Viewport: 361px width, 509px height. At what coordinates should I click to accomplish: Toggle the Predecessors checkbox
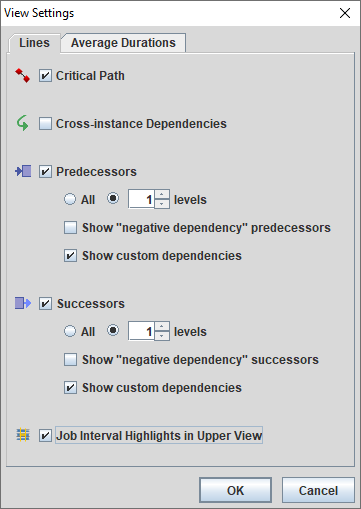click(x=45, y=172)
